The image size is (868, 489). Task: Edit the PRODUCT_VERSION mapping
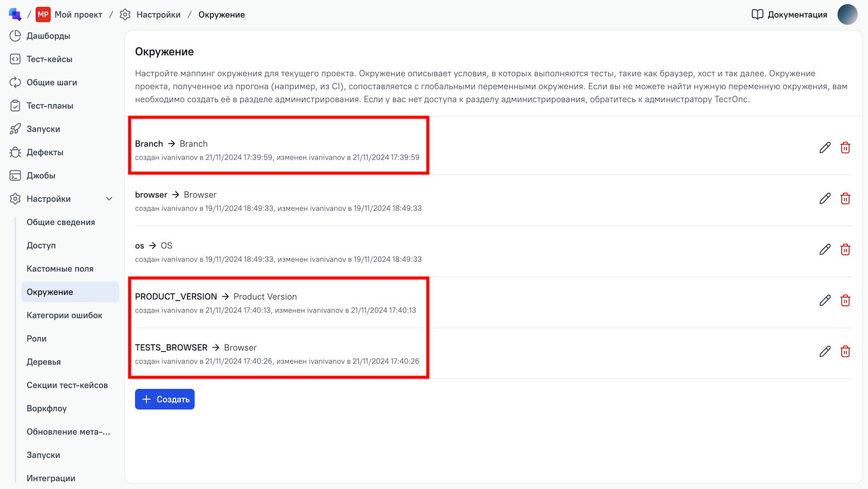coord(825,300)
